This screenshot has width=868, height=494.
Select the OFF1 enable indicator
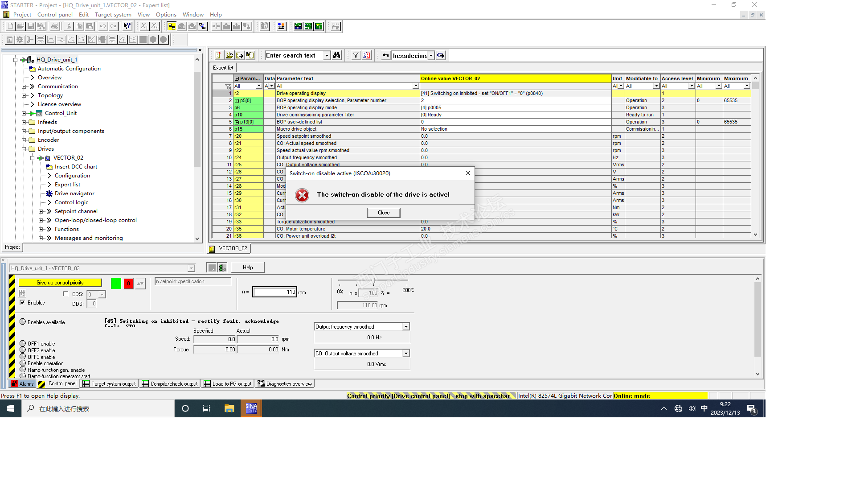(23, 343)
